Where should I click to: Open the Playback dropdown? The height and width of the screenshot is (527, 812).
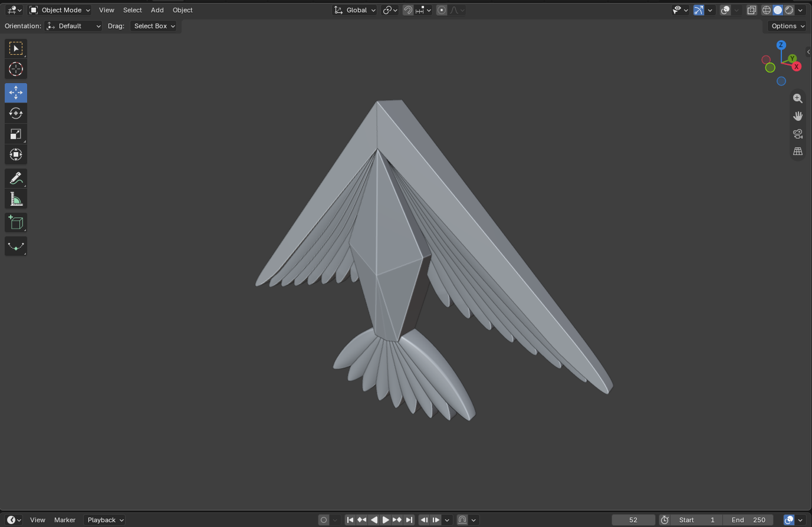pyautogui.click(x=104, y=520)
